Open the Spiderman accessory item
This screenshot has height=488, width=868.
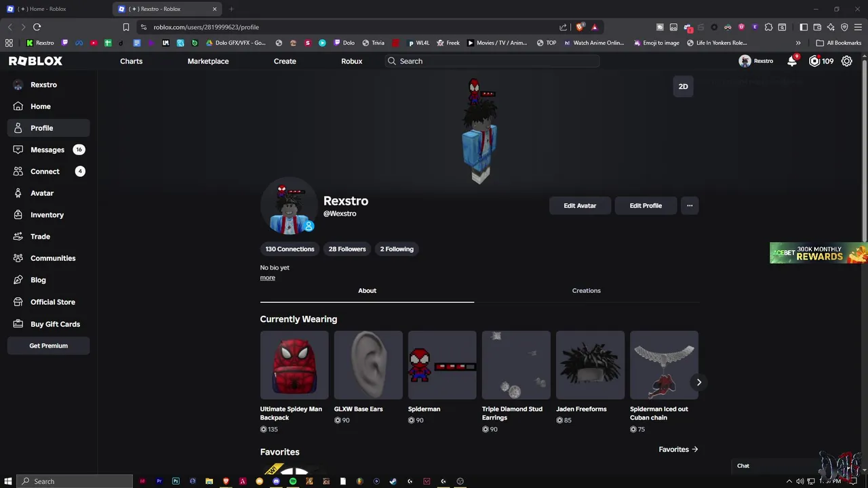tap(442, 378)
